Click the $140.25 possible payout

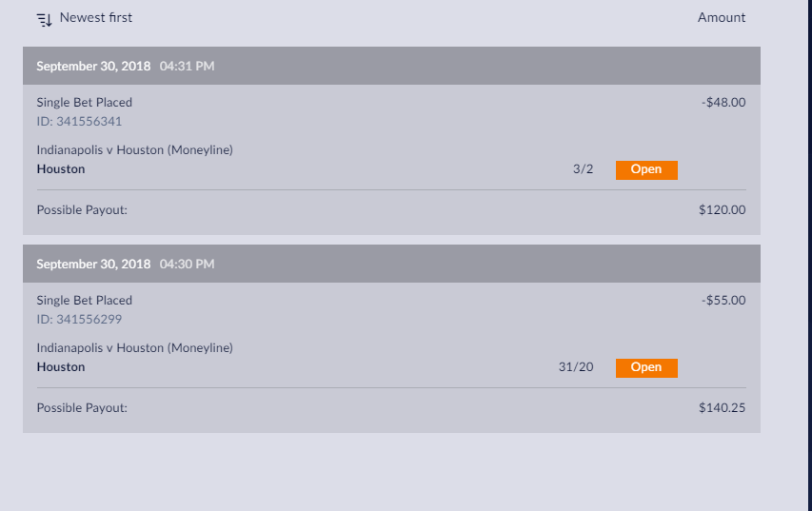(722, 407)
